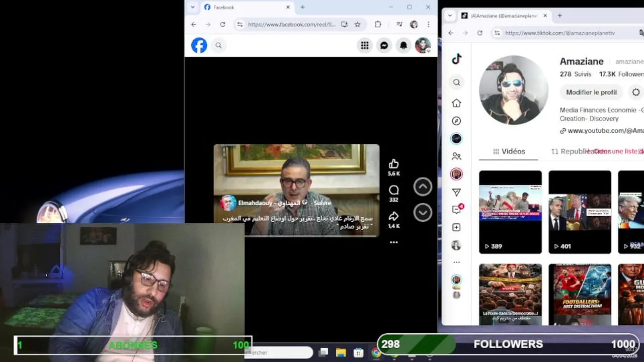The width and height of the screenshot is (644, 362).
Task: Open the Elmahdaouy profile avatar on reel
Action: [x=228, y=203]
